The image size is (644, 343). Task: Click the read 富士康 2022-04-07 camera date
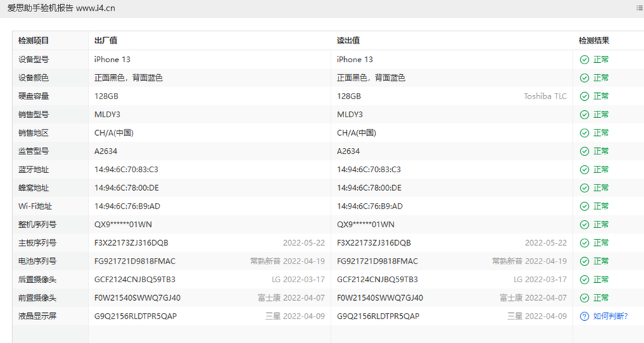[533, 298]
